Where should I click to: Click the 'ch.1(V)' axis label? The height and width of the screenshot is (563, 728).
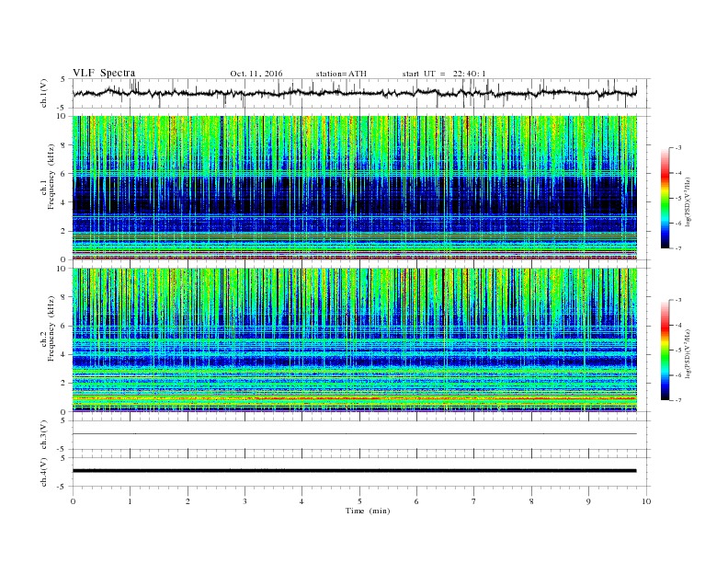pyautogui.click(x=43, y=95)
